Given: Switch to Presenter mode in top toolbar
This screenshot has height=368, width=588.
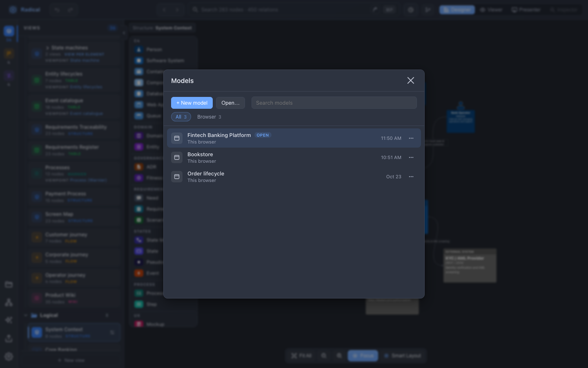Looking at the screenshot, I should 526,10.
